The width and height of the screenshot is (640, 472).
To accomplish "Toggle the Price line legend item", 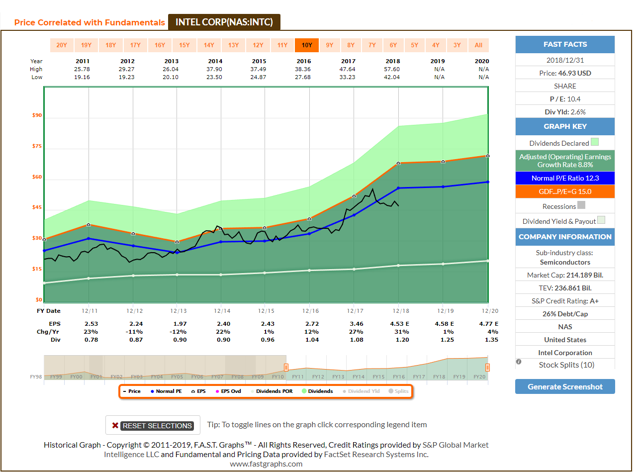I will point(132,391).
